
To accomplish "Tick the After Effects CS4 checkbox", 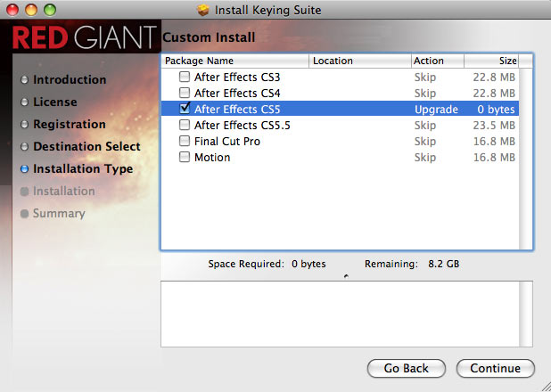I will pos(185,93).
